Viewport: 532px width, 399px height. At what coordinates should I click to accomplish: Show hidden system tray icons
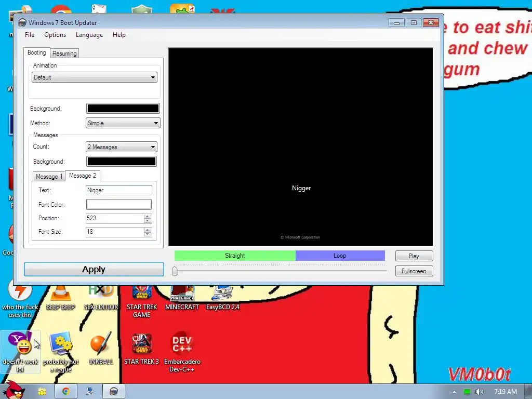click(454, 392)
